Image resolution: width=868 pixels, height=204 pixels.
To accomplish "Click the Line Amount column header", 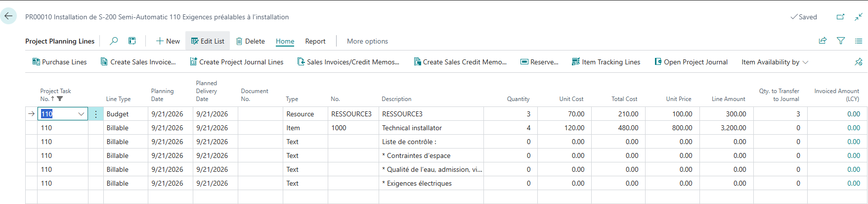I will pyautogui.click(x=728, y=99).
